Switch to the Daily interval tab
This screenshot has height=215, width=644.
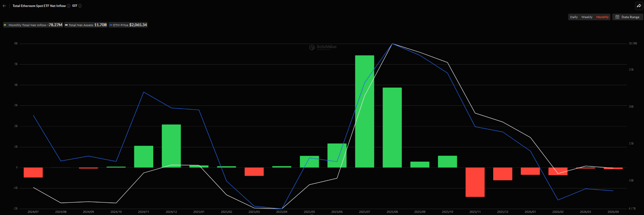click(x=574, y=17)
